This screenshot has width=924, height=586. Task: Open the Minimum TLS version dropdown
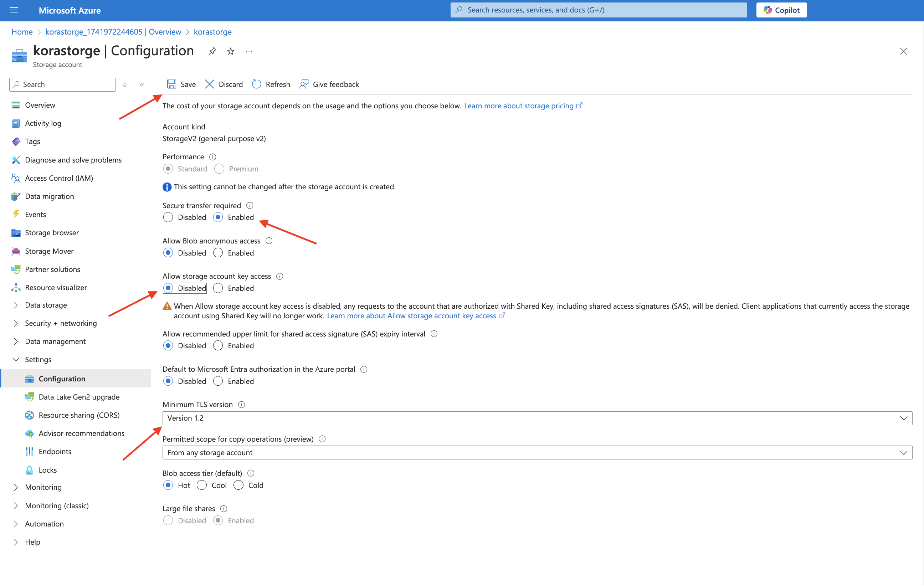[x=537, y=418]
